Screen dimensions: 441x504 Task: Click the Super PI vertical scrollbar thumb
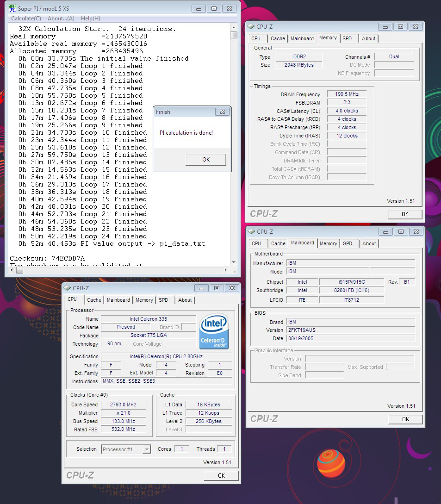coord(234,35)
